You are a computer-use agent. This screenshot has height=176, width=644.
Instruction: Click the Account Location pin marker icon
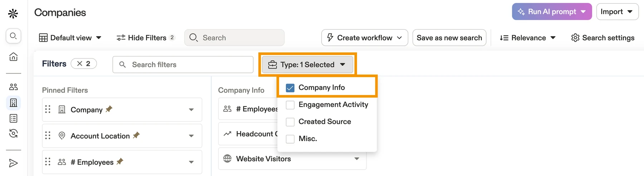pos(62,136)
